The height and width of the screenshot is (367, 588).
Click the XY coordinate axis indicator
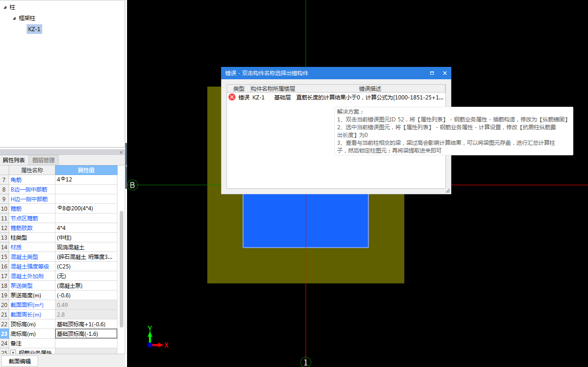click(x=158, y=337)
